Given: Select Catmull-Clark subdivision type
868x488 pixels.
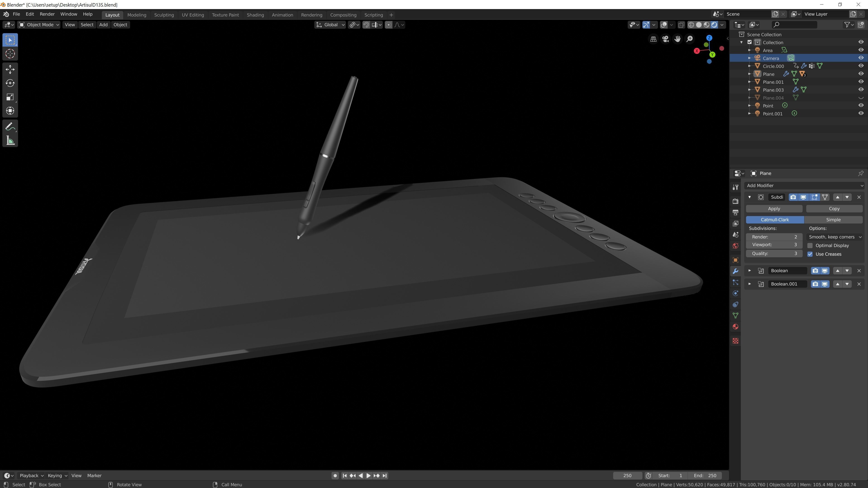Looking at the screenshot, I should click(775, 220).
